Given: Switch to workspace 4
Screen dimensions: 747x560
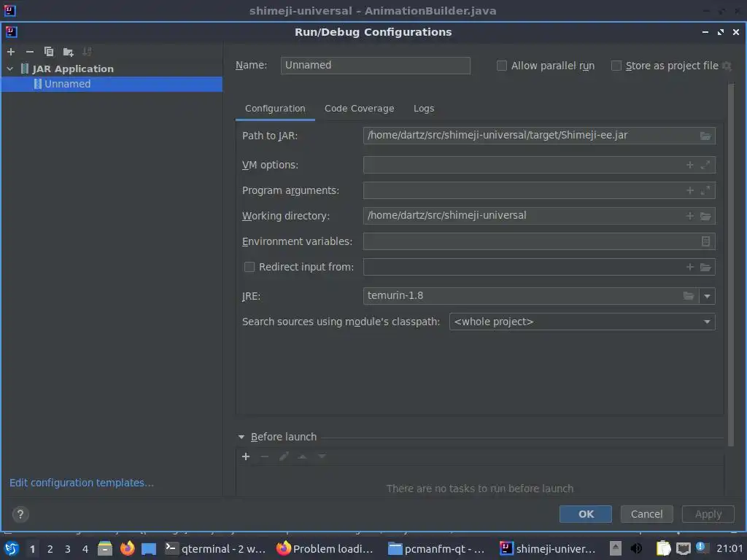Looking at the screenshot, I should coord(85,549).
